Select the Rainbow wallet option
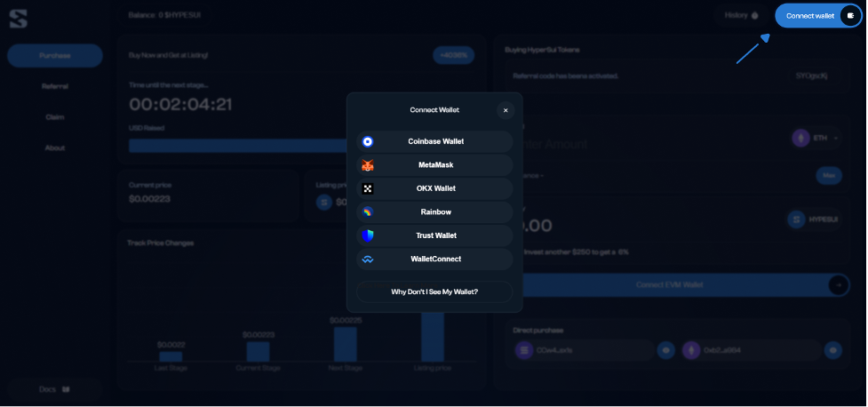Image resolution: width=868 pixels, height=407 pixels. 434,212
